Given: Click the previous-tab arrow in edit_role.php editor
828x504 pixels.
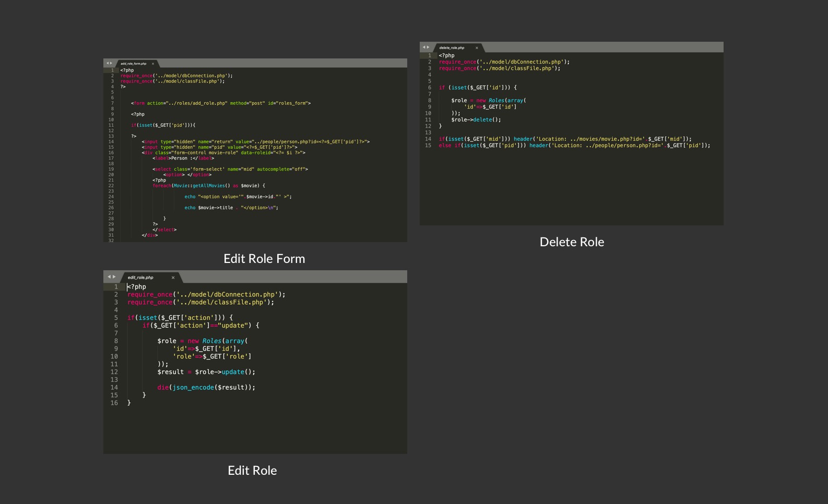Looking at the screenshot, I should coord(109,277).
